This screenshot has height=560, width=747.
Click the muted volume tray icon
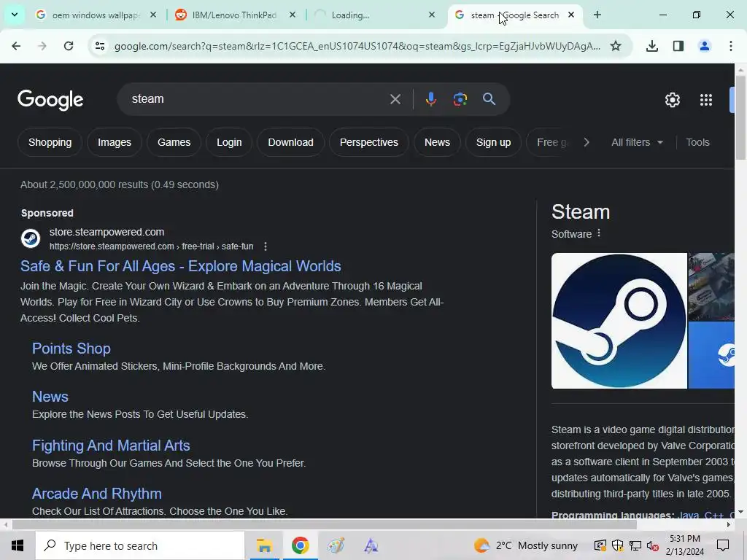(653, 545)
